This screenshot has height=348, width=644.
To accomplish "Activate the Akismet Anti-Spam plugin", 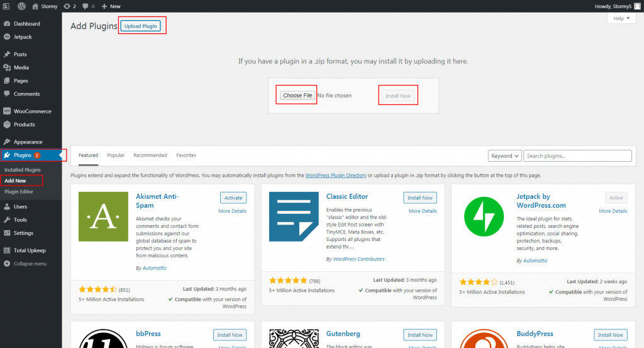I will [233, 198].
